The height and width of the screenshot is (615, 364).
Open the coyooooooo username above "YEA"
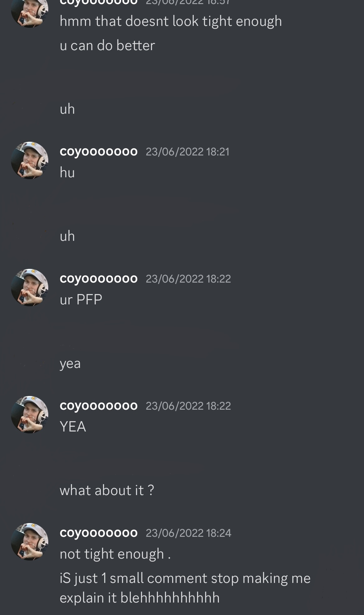[x=98, y=406]
